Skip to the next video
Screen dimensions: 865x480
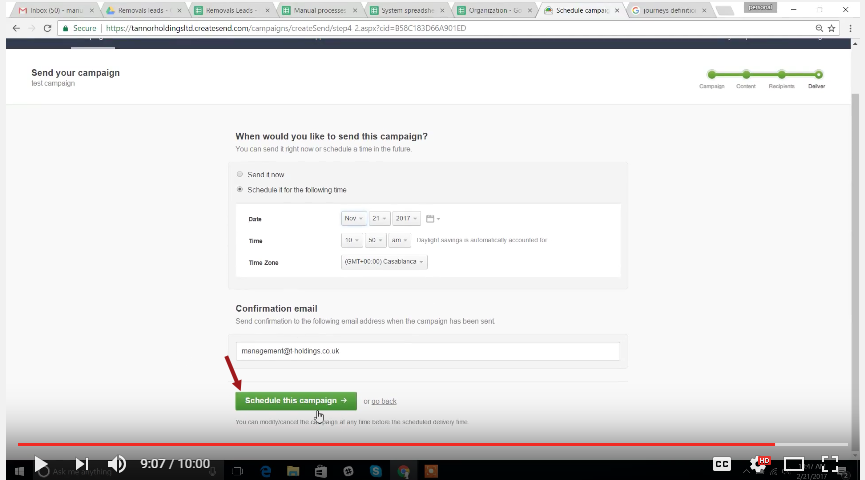tap(82, 464)
